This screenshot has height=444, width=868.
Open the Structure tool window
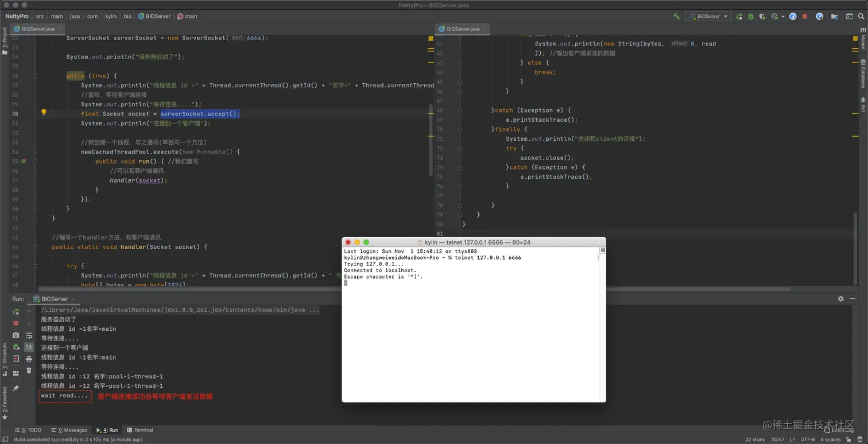tap(4, 358)
